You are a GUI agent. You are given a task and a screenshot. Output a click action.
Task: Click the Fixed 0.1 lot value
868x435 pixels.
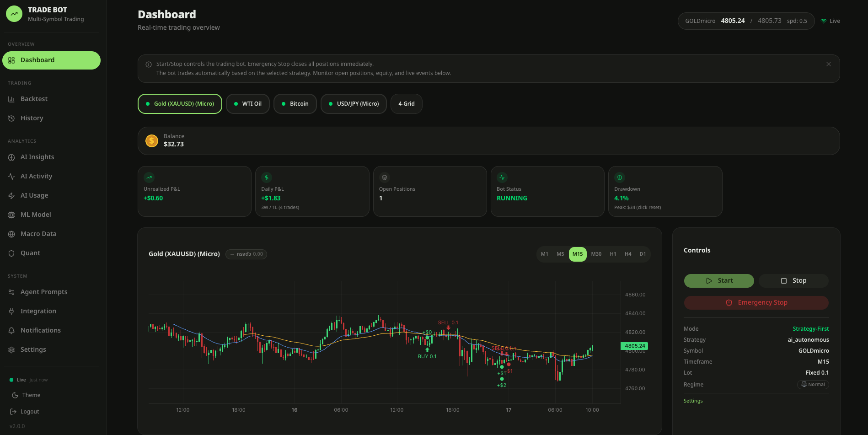(x=817, y=373)
